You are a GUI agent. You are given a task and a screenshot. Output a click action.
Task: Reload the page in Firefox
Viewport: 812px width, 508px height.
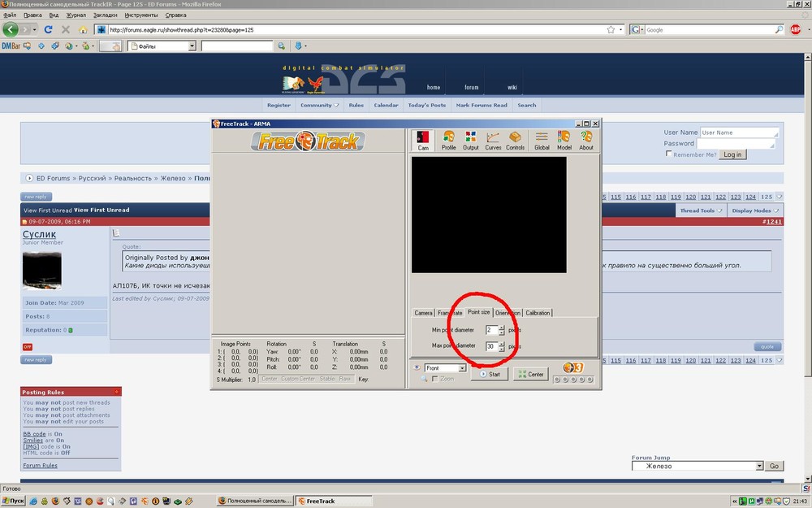48,29
